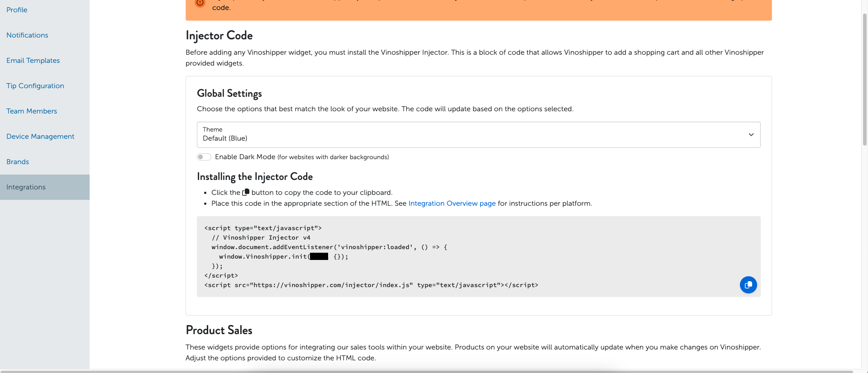Click the Installing the Injector Code heading
868x373 pixels.
tap(255, 177)
